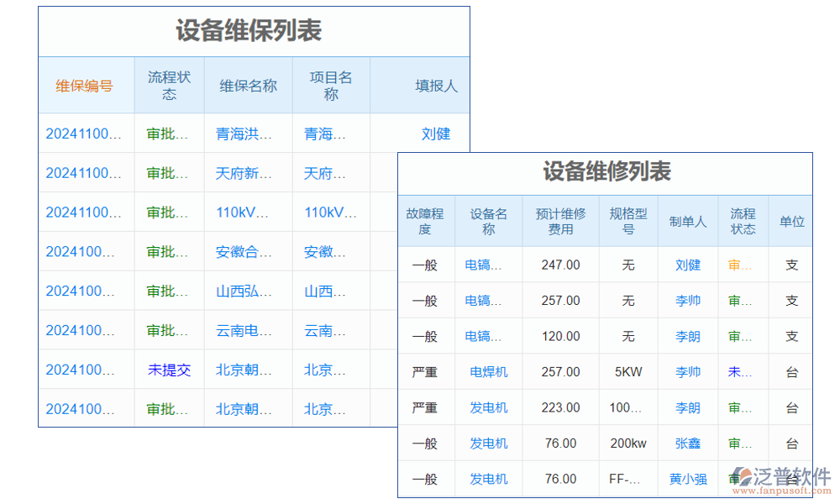Select the 247.00 repair fee cell
The width and height of the screenshot is (840, 504).
[559, 264]
